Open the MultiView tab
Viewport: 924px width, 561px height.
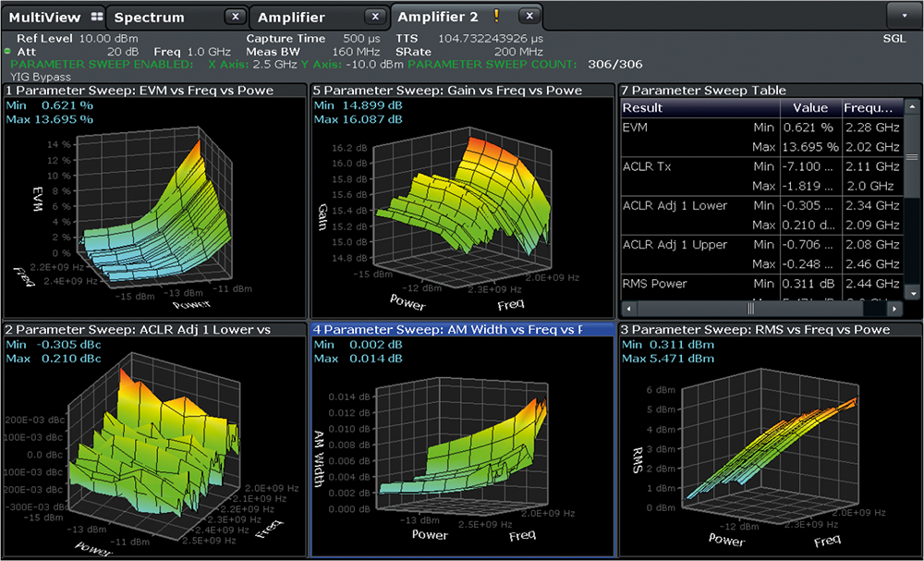(44, 18)
